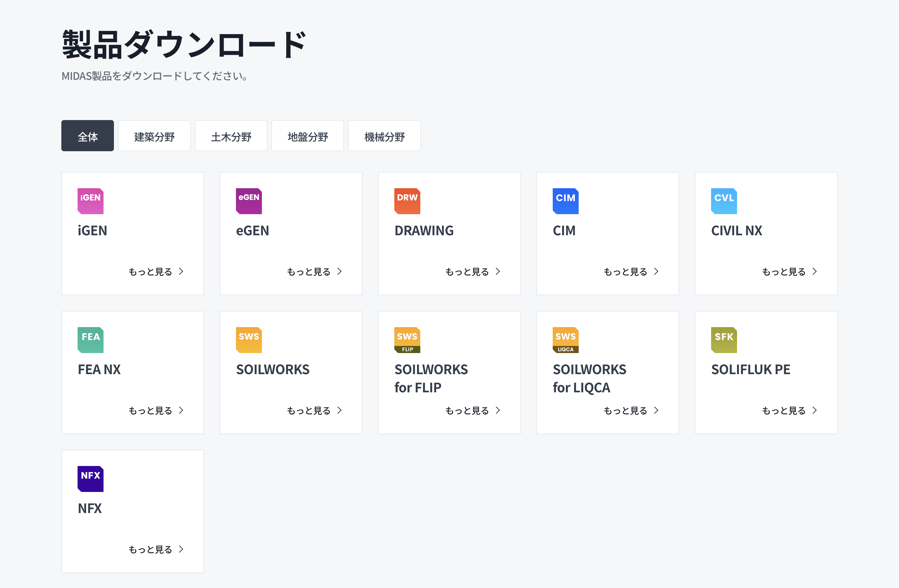
Task: Select the 全体 tab
Action: 88,136
